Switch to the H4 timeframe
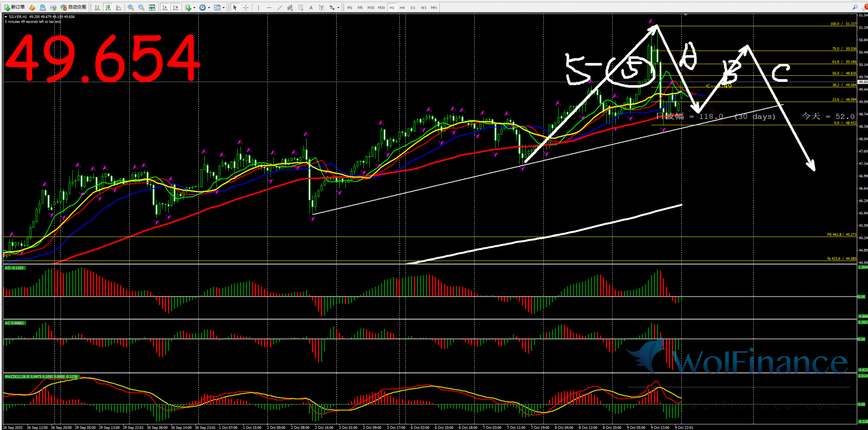Screen dimensions: 868x430 [x=402, y=7]
